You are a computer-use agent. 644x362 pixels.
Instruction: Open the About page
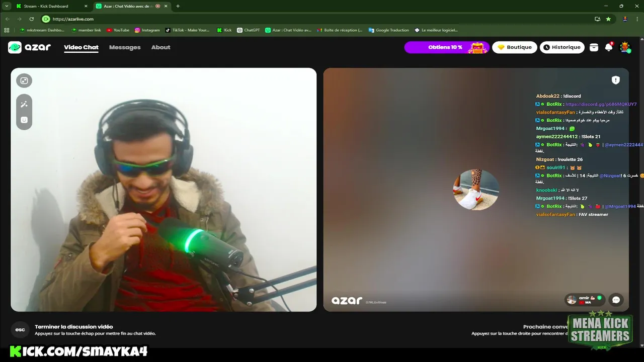160,47
